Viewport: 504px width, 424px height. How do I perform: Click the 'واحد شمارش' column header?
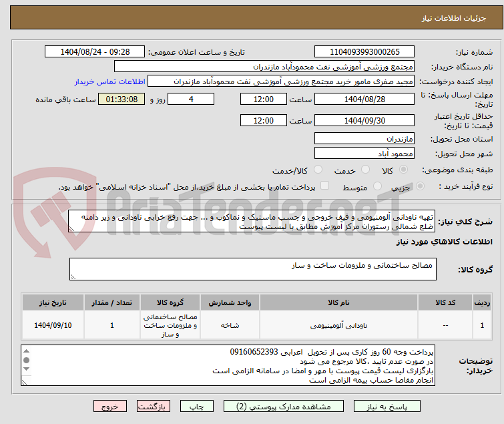[x=230, y=302]
